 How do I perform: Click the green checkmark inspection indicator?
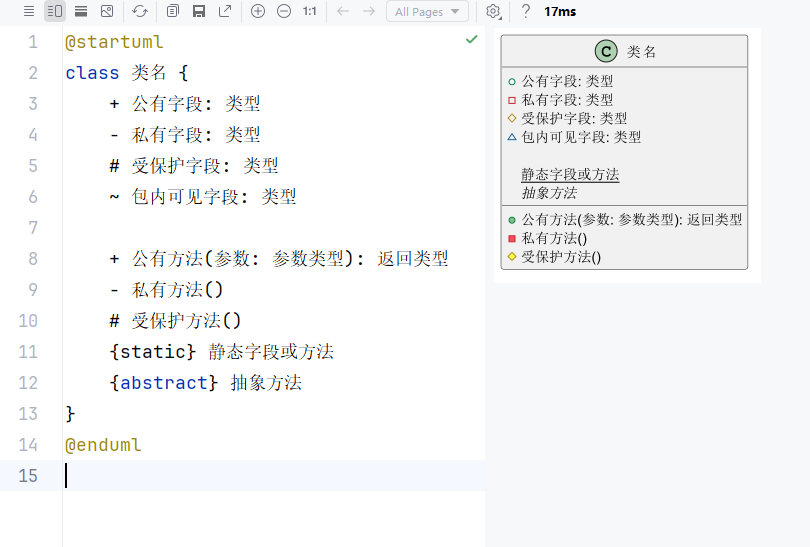pos(472,39)
